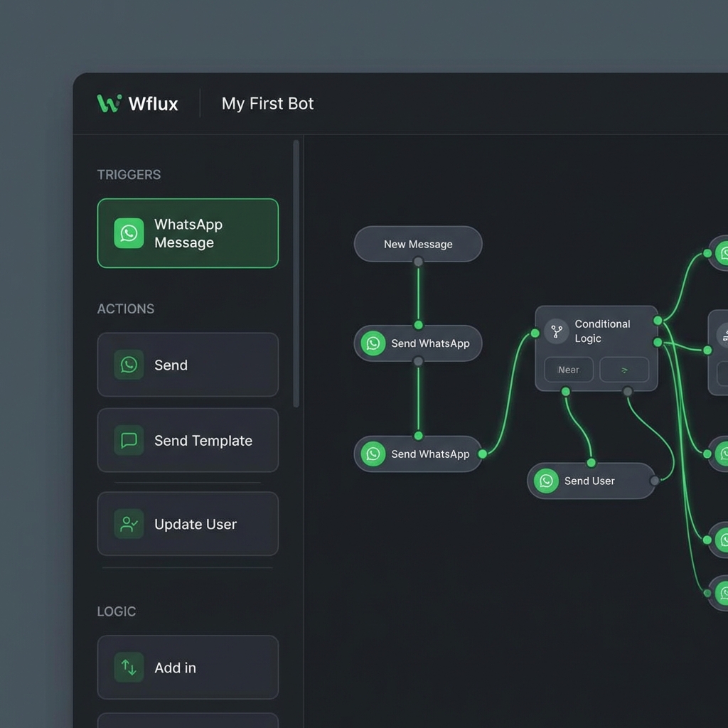This screenshot has height=728, width=728.
Task: Click the Send User right output connector
Action: [655, 481]
